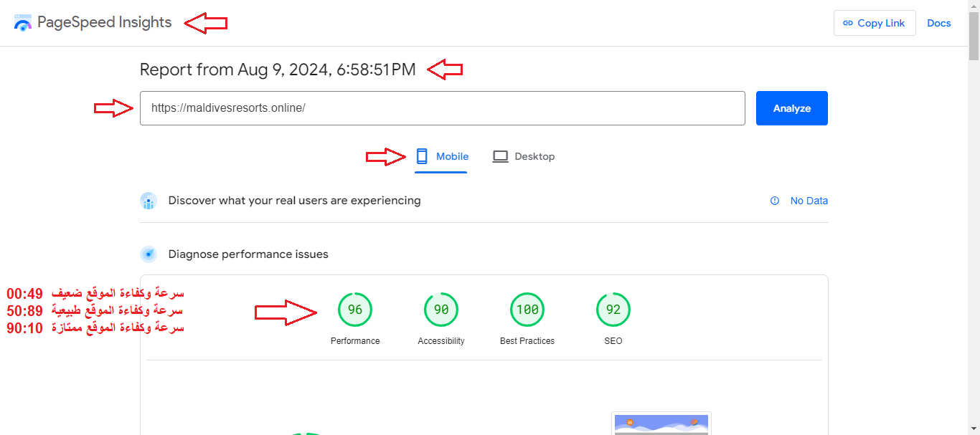Click the No Data link
This screenshot has width=980, height=435.
click(809, 201)
